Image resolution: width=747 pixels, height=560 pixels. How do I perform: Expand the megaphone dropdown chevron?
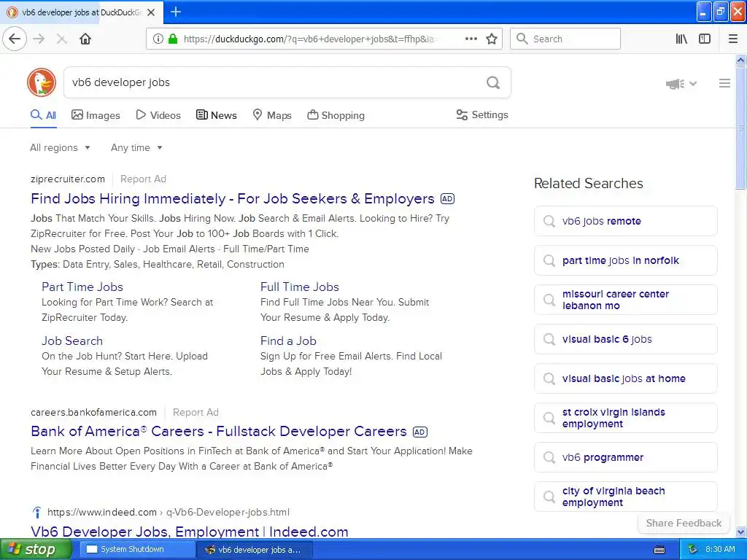[693, 84]
